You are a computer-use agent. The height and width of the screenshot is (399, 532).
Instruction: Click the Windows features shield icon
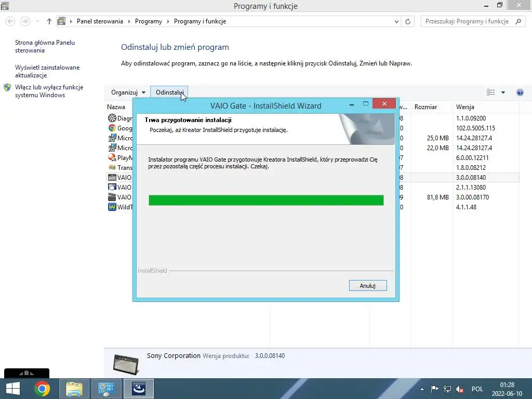click(x=7, y=87)
